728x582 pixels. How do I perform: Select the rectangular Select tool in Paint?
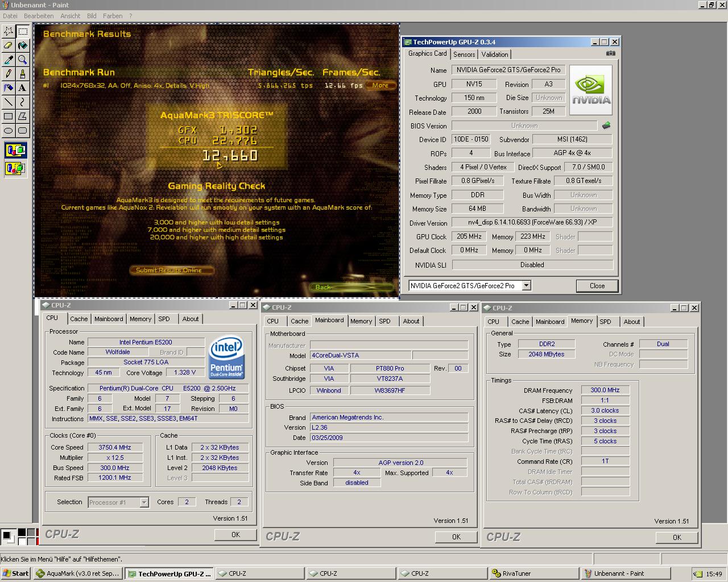coord(22,31)
